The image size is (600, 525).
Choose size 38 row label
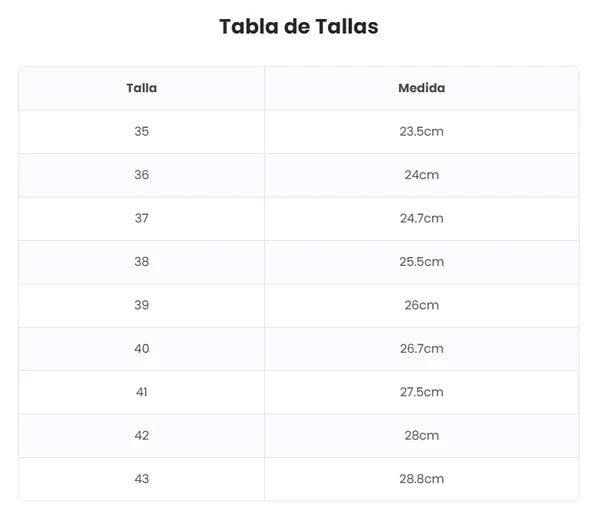click(141, 262)
